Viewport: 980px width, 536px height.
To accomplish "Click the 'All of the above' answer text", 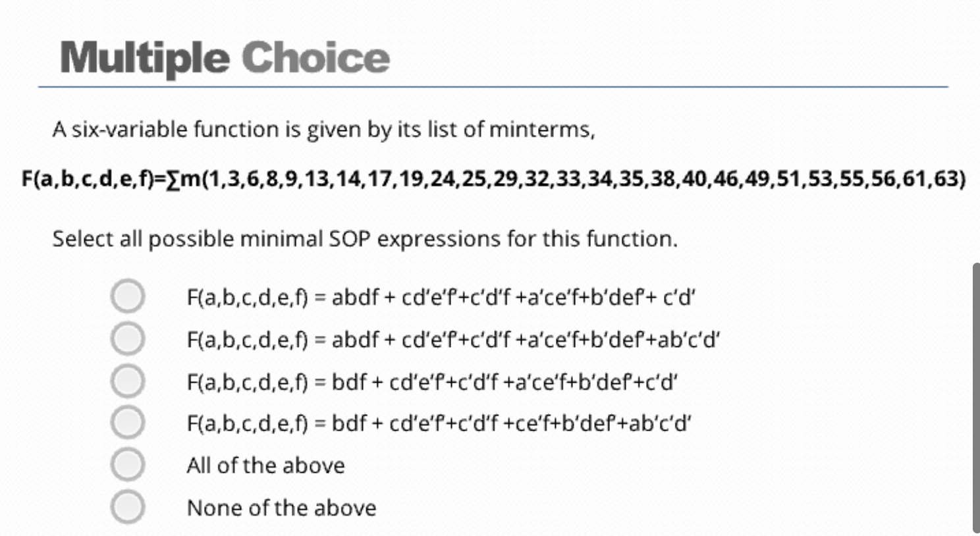I will tap(266, 466).
